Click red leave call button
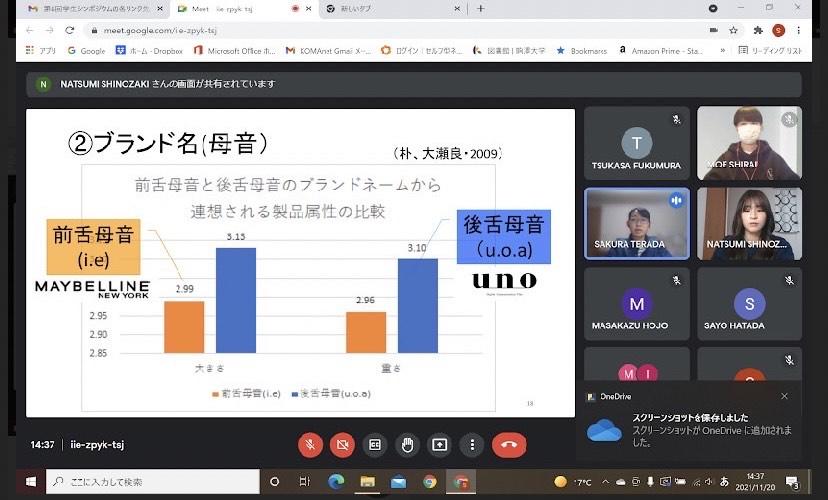 (x=509, y=444)
